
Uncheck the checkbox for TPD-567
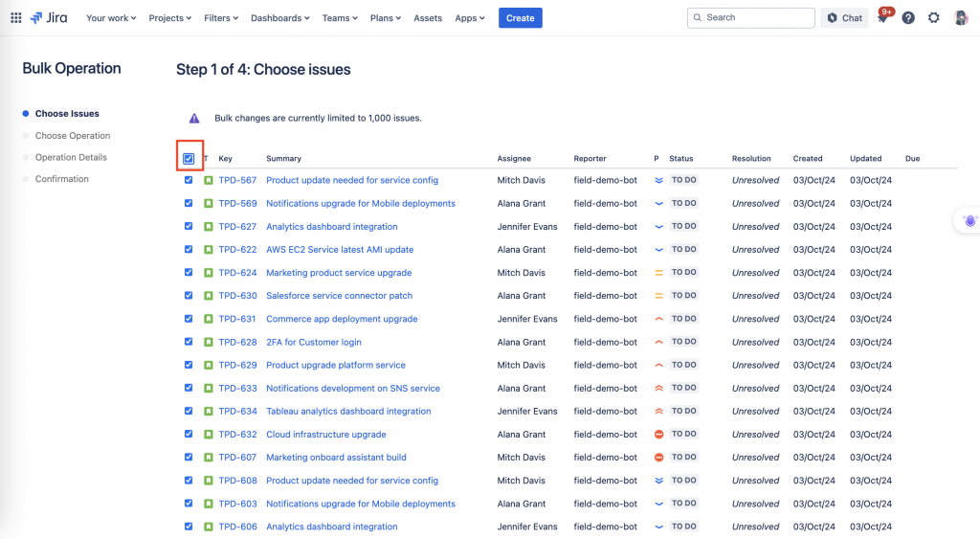pos(189,180)
